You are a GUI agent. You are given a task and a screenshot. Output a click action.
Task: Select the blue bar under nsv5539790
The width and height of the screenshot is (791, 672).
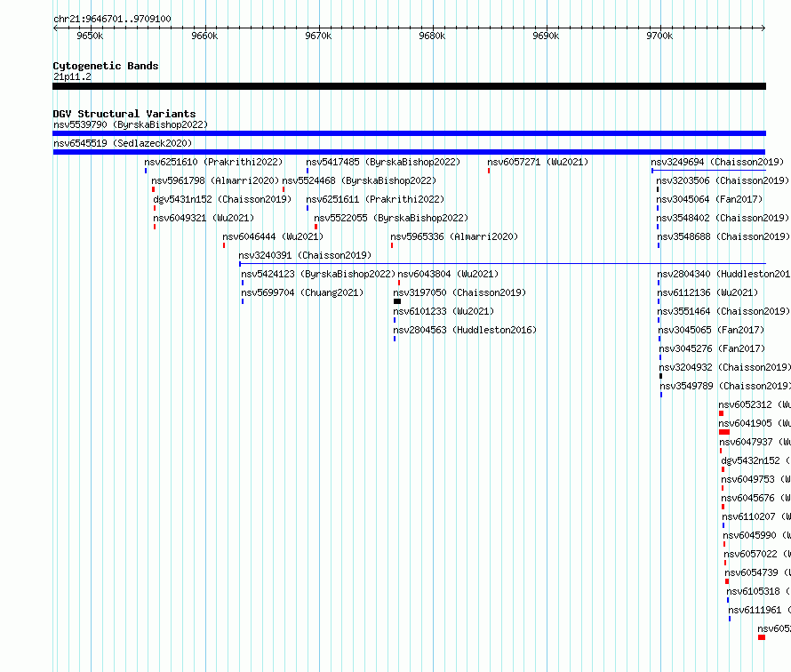coord(409,133)
